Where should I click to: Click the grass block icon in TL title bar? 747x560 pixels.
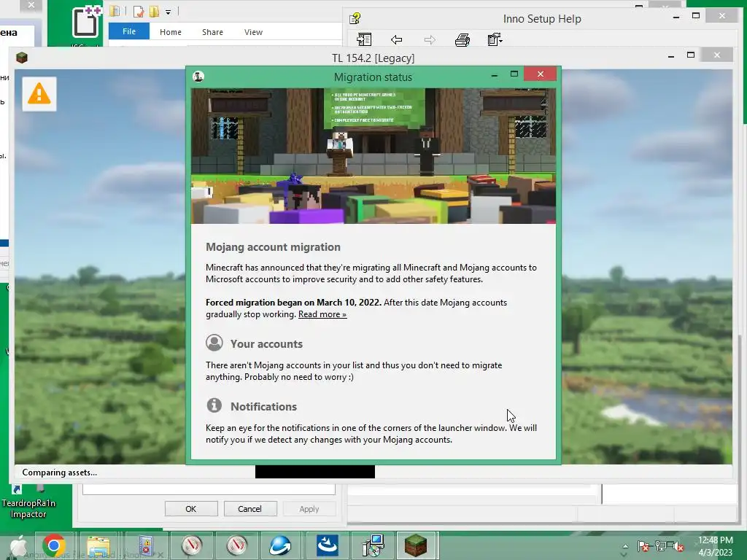[x=22, y=58]
